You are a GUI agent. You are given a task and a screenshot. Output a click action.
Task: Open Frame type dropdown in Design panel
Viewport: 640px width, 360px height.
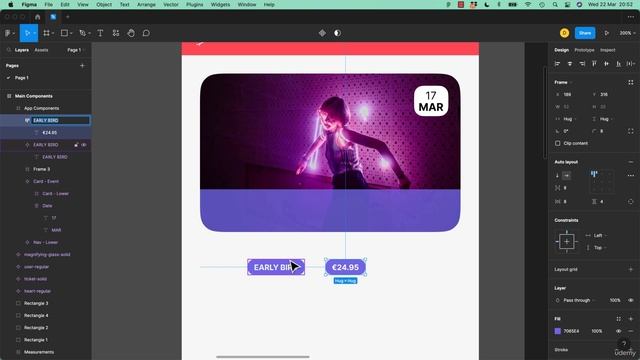(x=563, y=82)
